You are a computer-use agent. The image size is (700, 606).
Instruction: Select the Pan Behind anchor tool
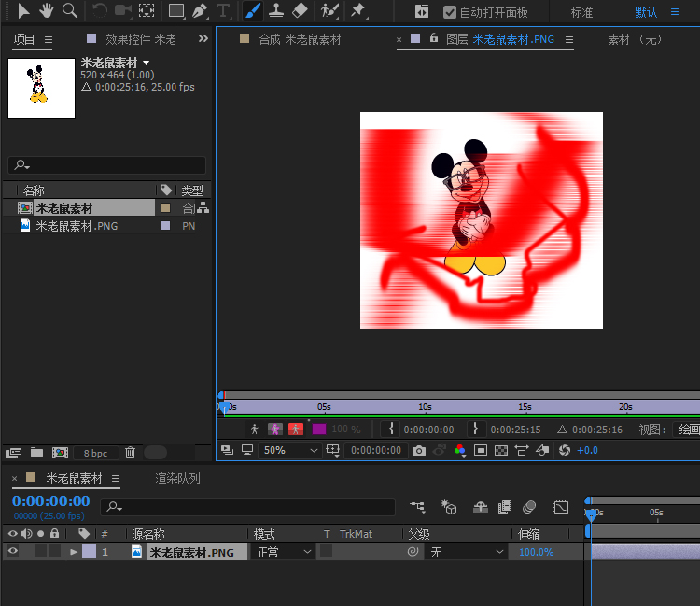[147, 10]
